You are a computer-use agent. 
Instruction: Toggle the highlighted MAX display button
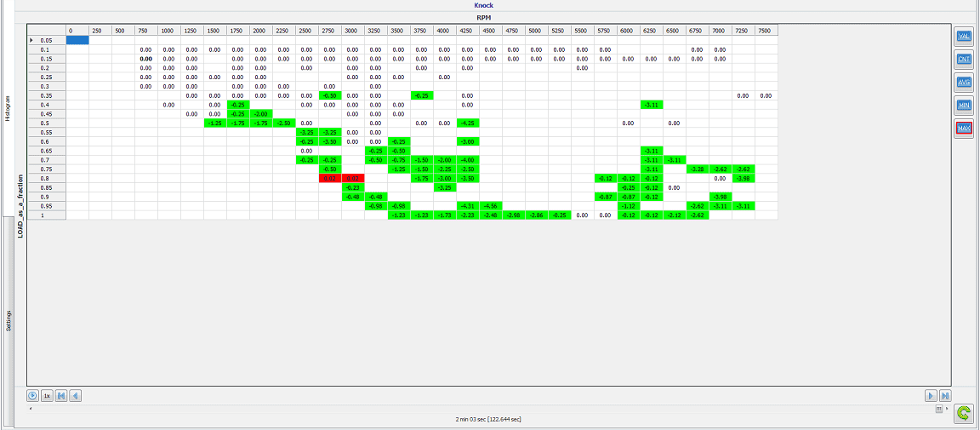click(964, 128)
